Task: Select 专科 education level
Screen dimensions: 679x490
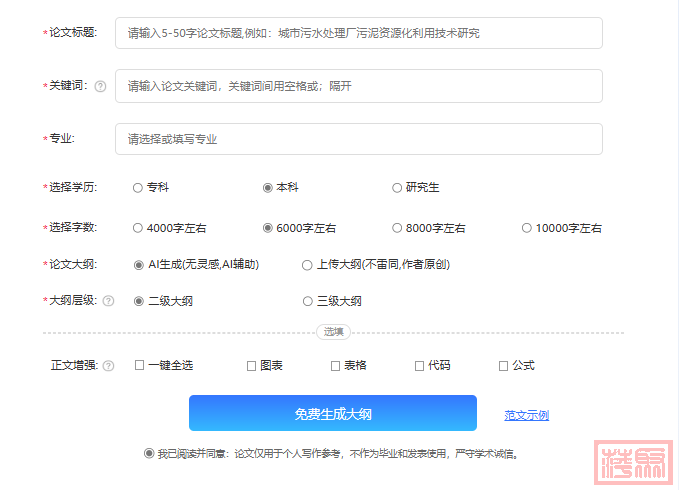Action: (x=138, y=187)
